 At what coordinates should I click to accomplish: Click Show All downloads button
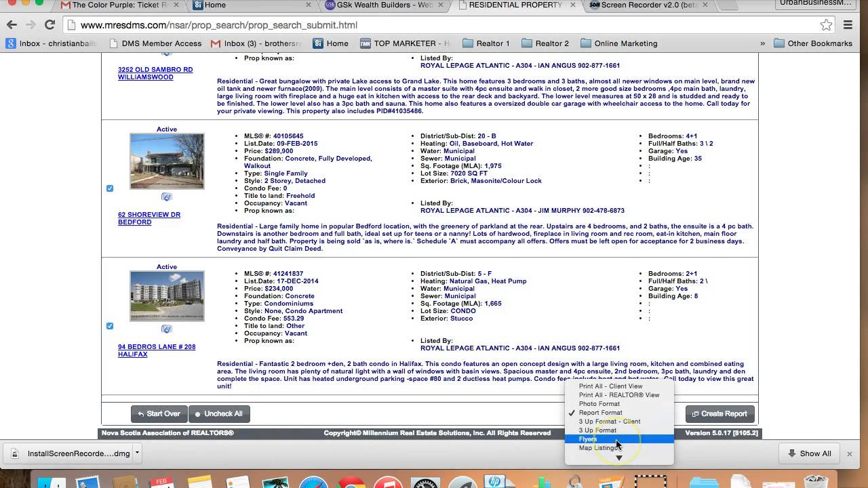[x=809, y=453]
